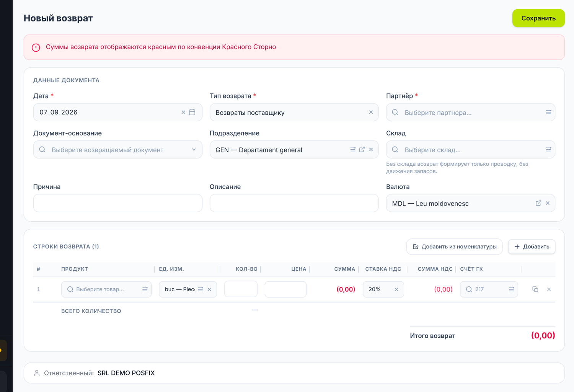This screenshot has width=574, height=392.
Task: Click the ПРОДУКТ column header
Action: (x=75, y=269)
